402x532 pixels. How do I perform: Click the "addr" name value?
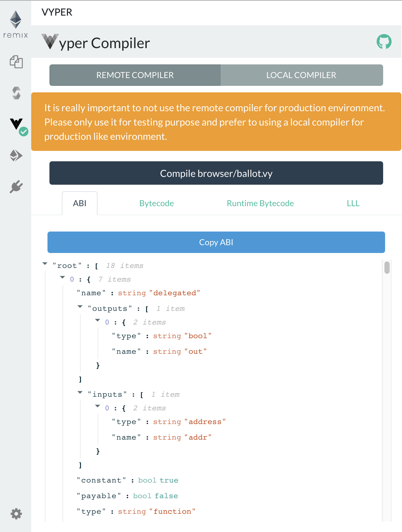tap(198, 437)
